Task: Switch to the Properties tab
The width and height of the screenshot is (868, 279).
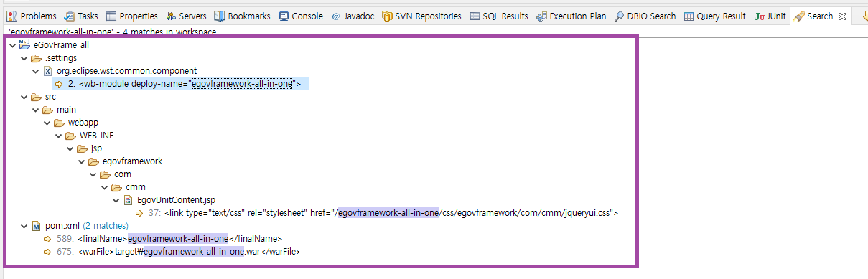Action: click(x=131, y=16)
